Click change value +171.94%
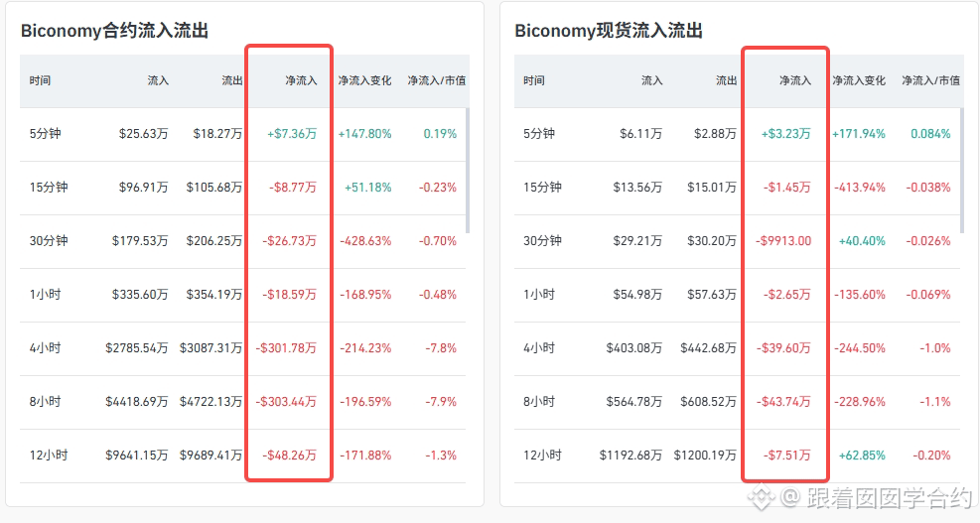 [859, 134]
